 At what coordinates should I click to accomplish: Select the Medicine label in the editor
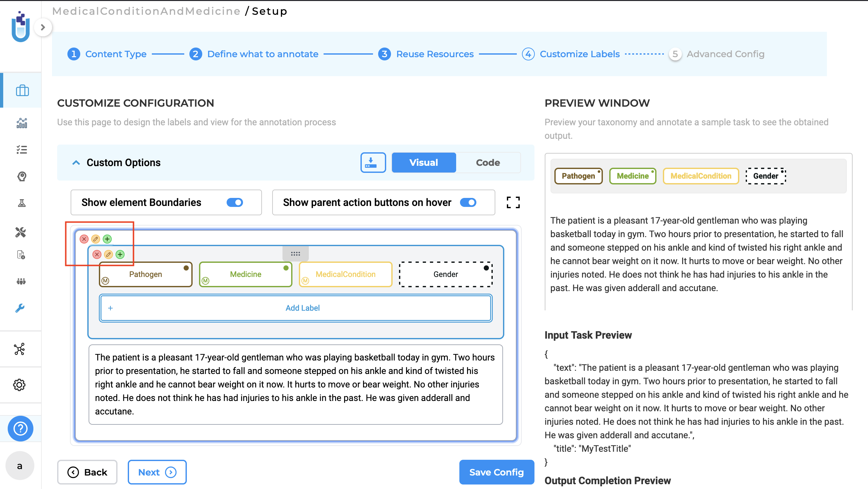[x=246, y=274]
